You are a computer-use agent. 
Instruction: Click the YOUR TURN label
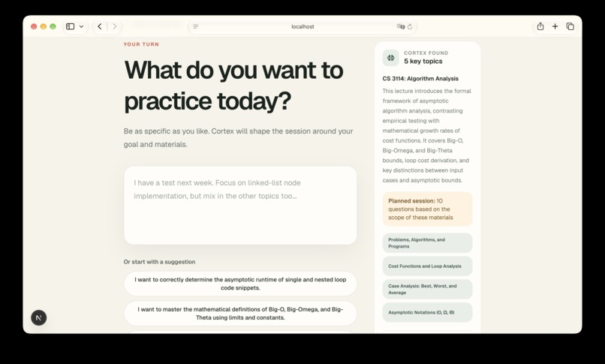pyautogui.click(x=141, y=44)
